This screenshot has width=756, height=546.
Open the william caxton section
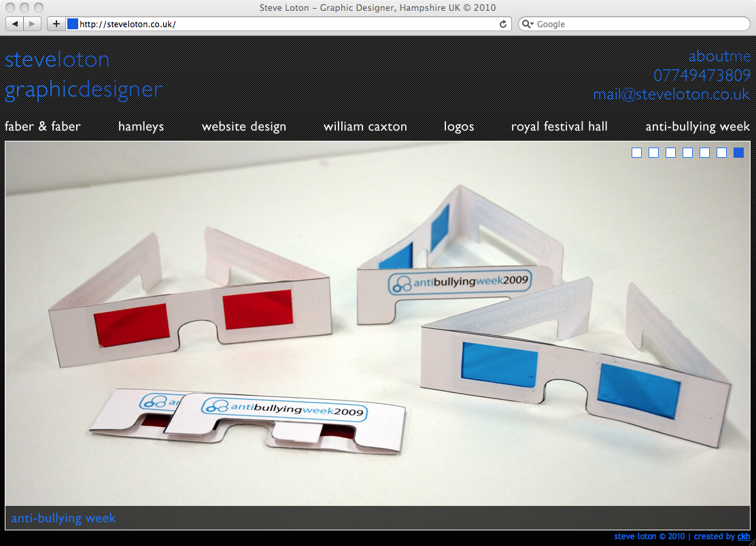pos(365,126)
